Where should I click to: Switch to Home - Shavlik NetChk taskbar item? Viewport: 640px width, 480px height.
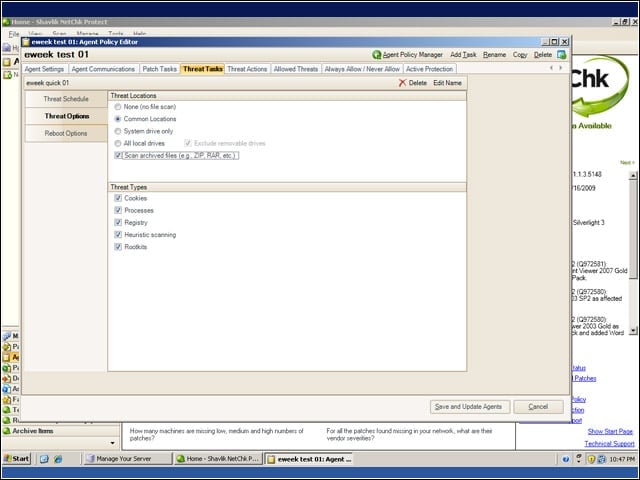coord(218,459)
